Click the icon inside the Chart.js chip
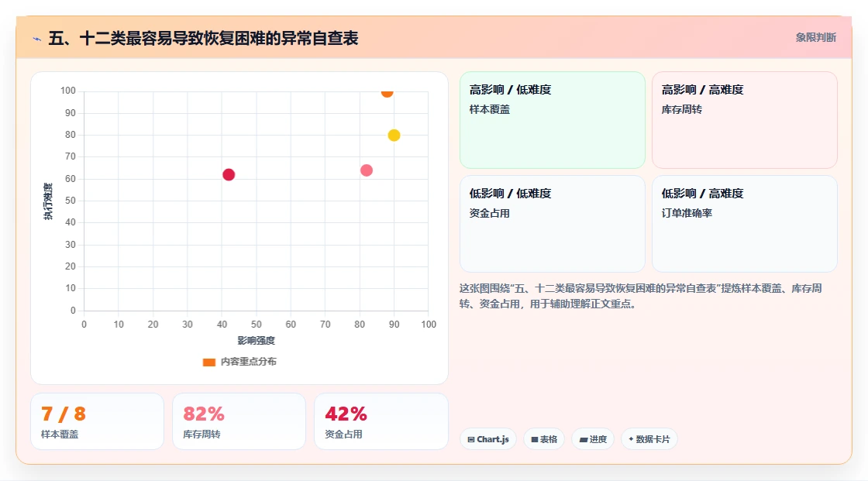Viewport: 868px width, 481px height. 471,439
